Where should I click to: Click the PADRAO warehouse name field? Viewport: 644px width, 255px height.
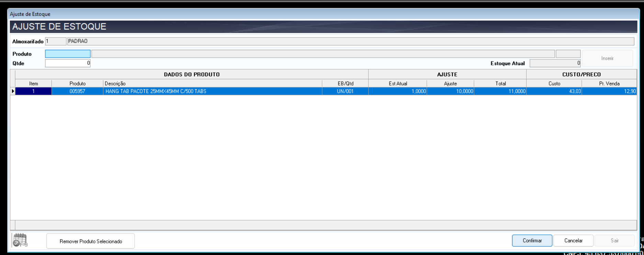350,41
